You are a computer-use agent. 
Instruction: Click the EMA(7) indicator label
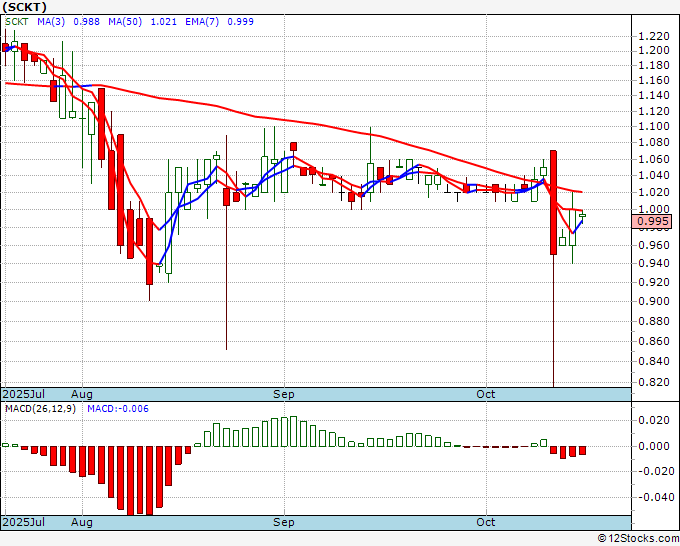202,22
